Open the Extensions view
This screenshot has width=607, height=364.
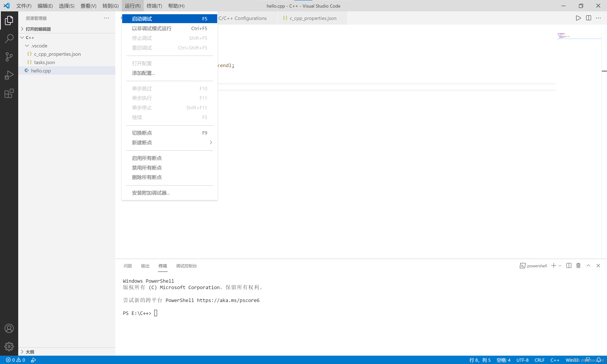coord(9,93)
